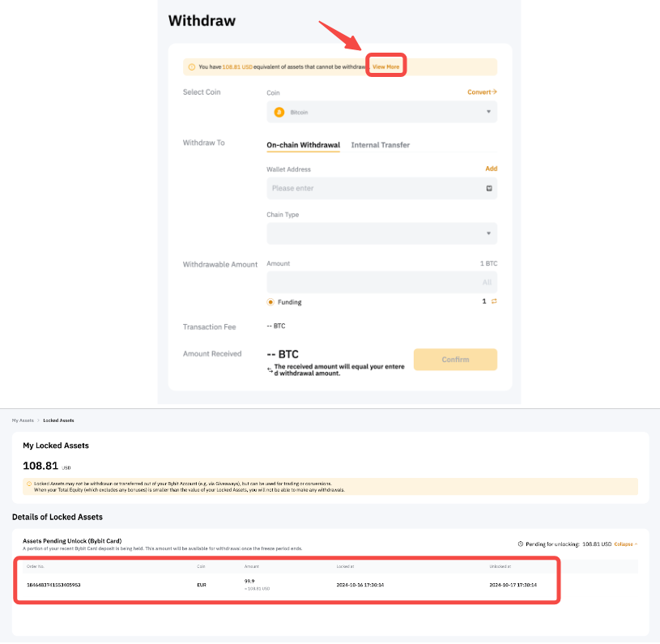Focus the Wallet Address input field

[x=373, y=188]
